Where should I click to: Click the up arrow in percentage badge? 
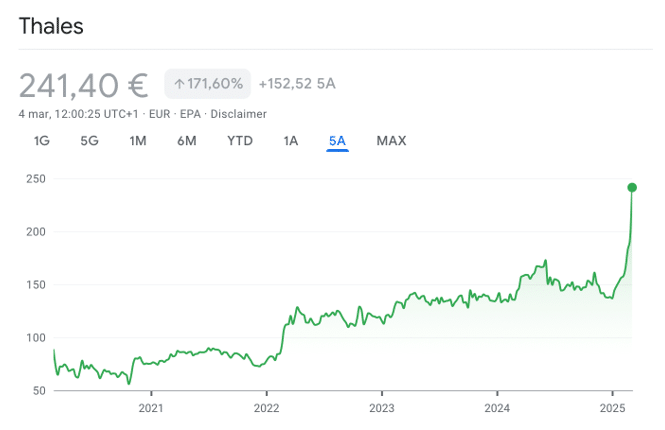[179, 84]
